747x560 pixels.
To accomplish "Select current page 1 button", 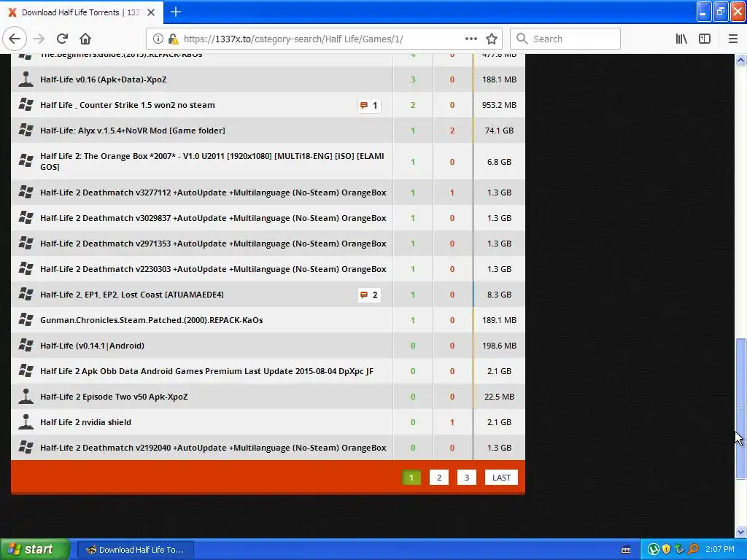I will point(411,478).
